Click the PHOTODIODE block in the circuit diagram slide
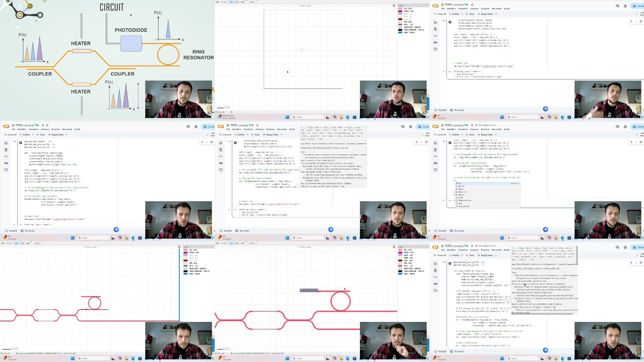644x362 pixels. (131, 44)
